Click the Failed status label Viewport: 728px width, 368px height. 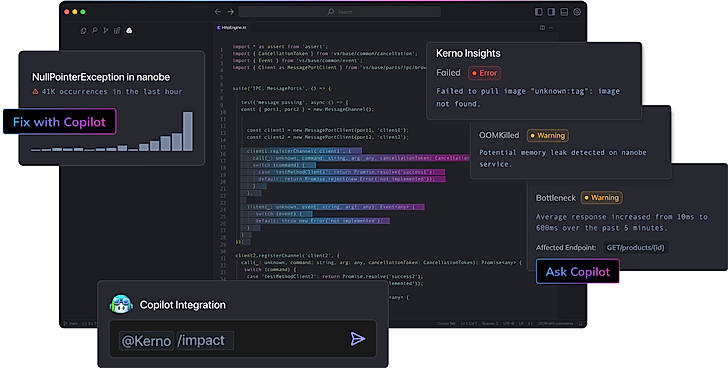(x=448, y=73)
